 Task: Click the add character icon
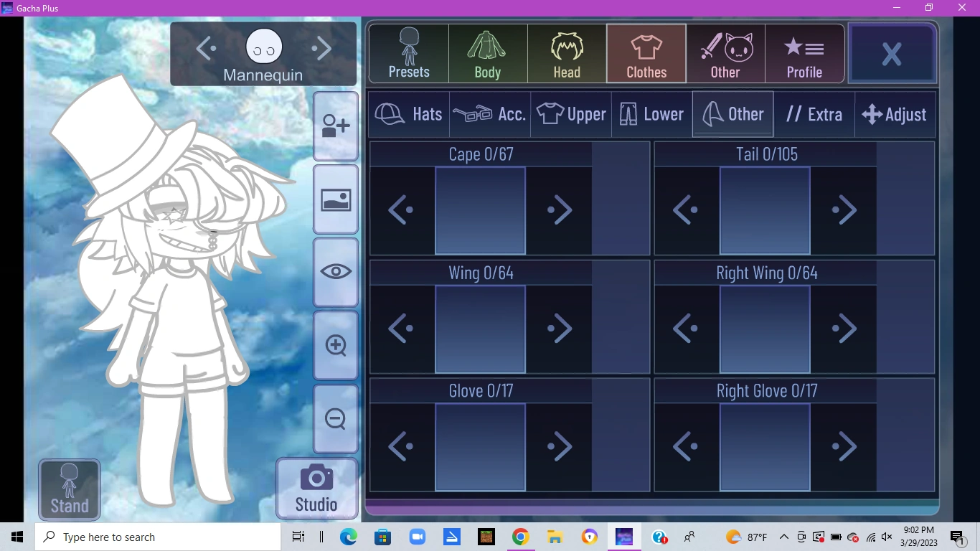[x=335, y=125]
